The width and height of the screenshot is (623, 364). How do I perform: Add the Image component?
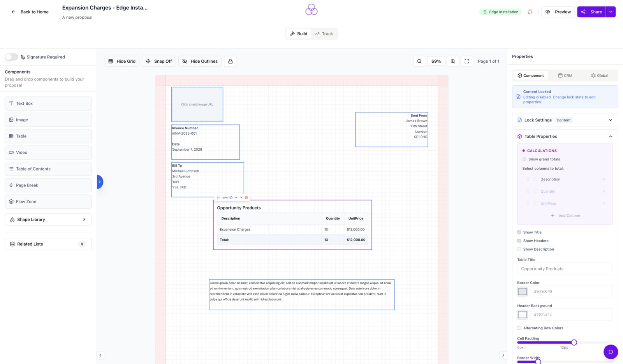pos(48,120)
